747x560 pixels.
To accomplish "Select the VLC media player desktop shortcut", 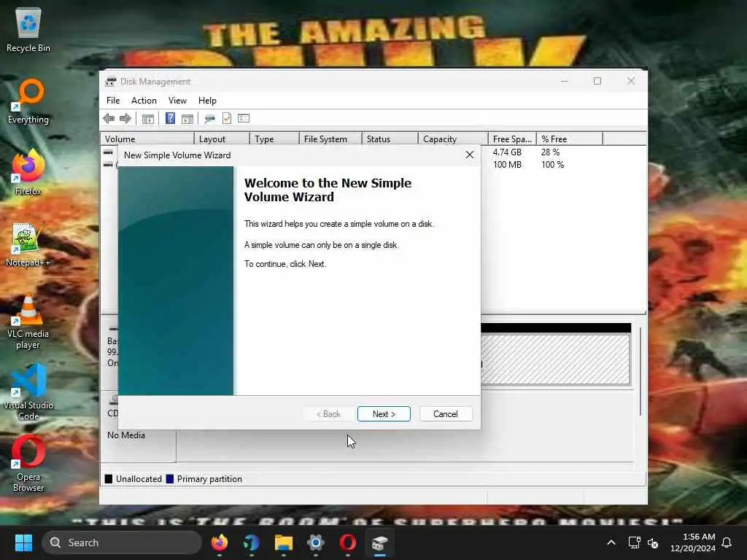I will click(x=28, y=321).
